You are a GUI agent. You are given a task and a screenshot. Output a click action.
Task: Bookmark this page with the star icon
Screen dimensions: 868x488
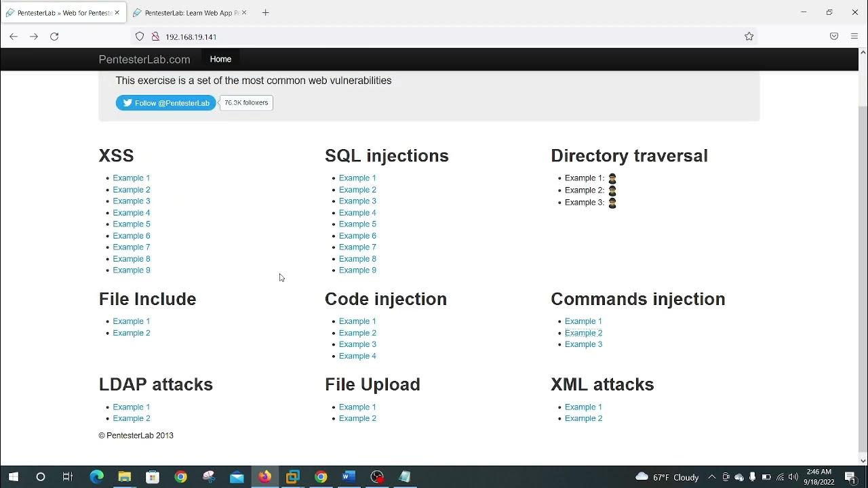[x=749, y=37]
